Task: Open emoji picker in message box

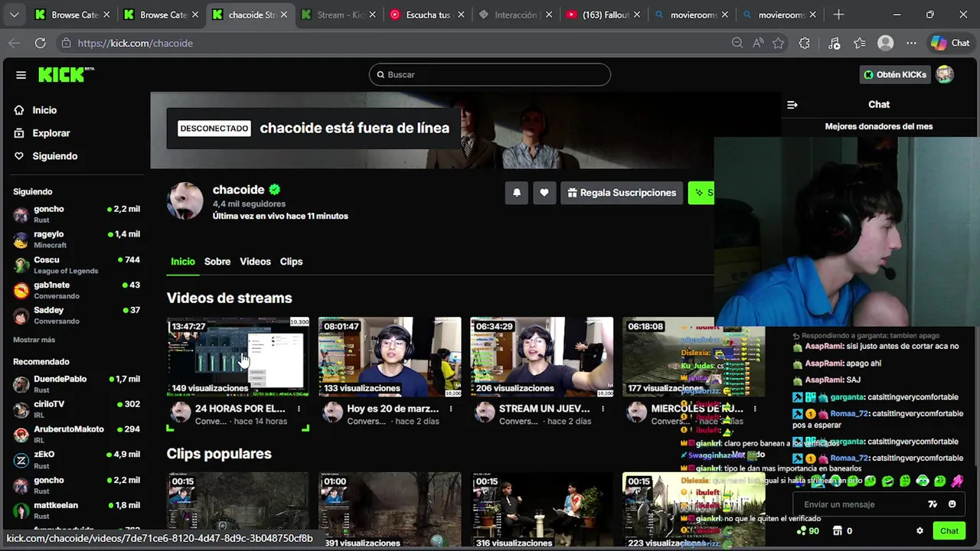Action: point(952,504)
